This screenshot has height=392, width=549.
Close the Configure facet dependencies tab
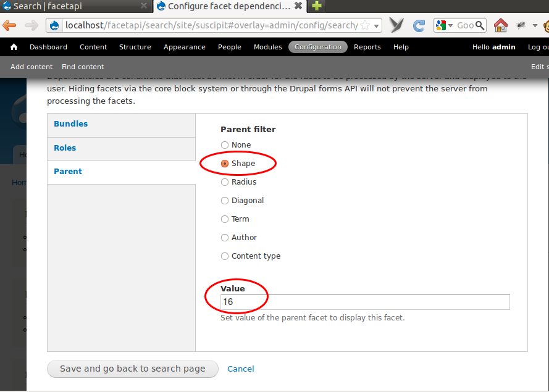(298, 6)
